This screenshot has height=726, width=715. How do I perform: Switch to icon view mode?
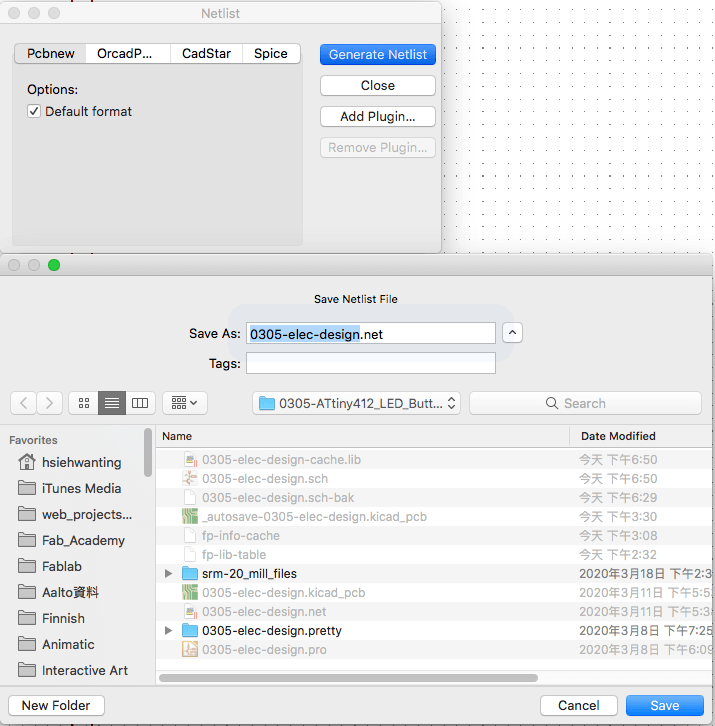[84, 403]
